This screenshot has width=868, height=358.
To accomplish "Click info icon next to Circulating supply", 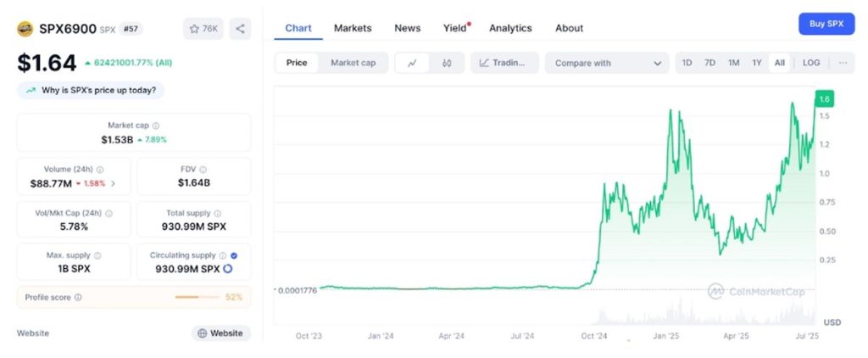I will pyautogui.click(x=223, y=255).
